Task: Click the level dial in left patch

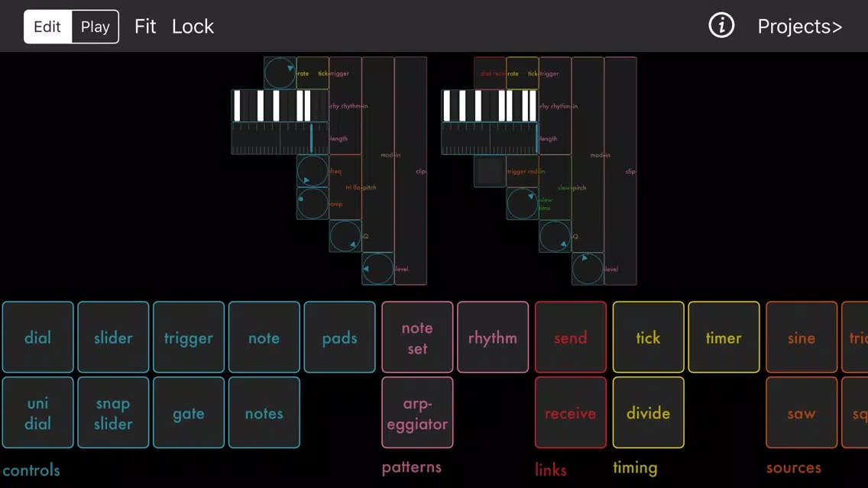Action: tap(378, 269)
